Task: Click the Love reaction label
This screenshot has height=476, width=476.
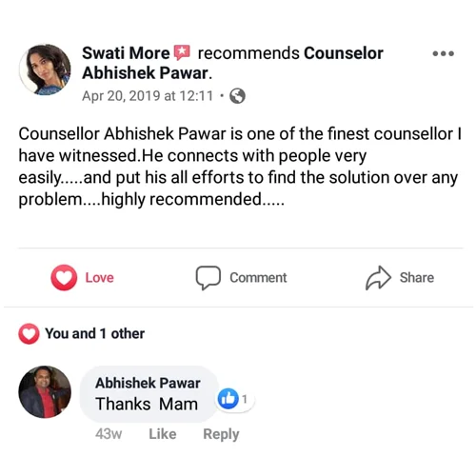Action: (x=99, y=278)
